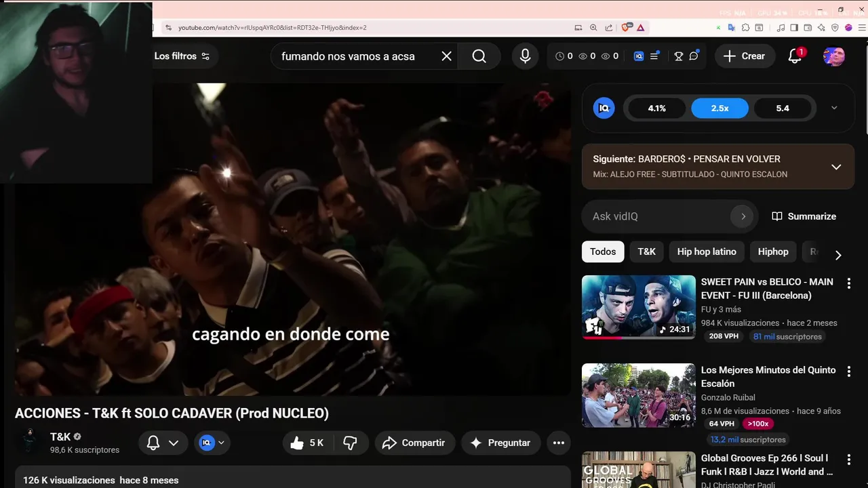Open Brave Rewards triangle icon
The image size is (868, 488).
(641, 28)
